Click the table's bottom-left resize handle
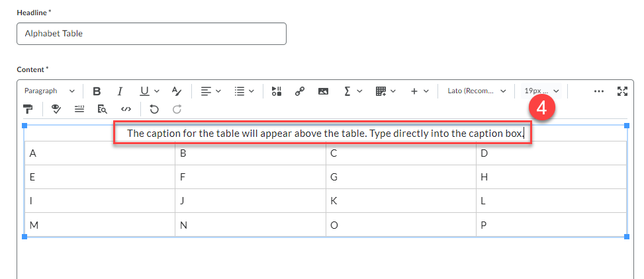Image resolution: width=644 pixels, height=279 pixels. pos(24,237)
